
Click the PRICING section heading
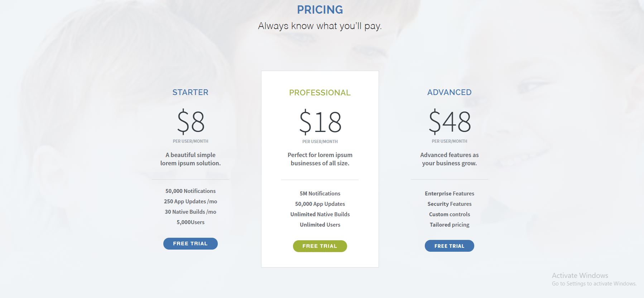tap(320, 10)
